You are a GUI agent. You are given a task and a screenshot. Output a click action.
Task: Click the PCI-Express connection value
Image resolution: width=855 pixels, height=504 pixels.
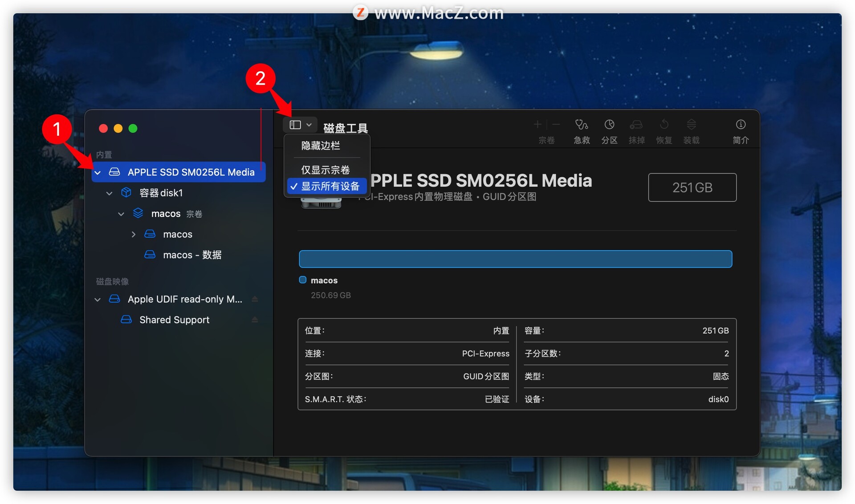(x=485, y=354)
